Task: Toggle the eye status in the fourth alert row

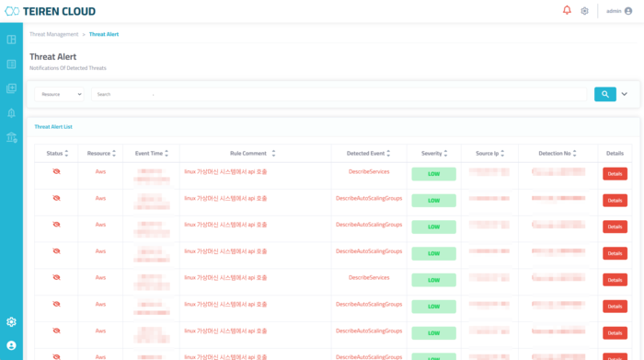Action: pos(57,251)
